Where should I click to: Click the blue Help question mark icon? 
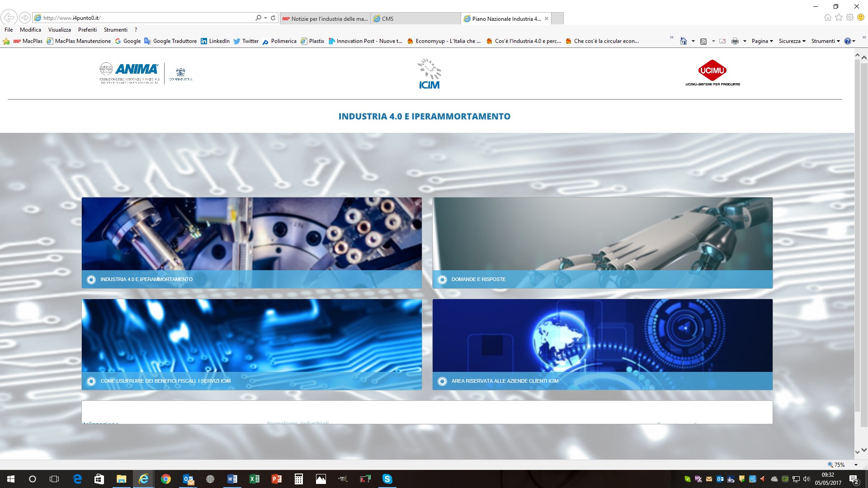(848, 41)
